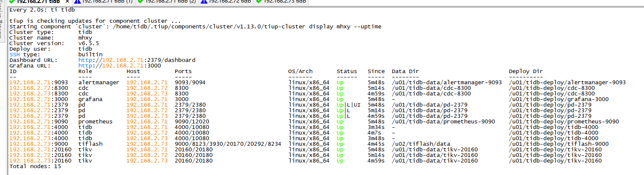This screenshot has height=175, width=644.
Task: Click blue warning icon on 192.168.2.72 tab
Action: tap(204, 2)
